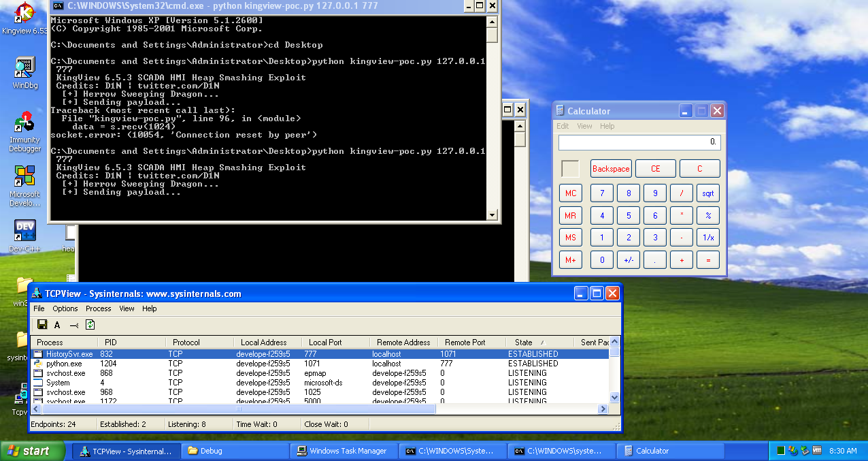Sort TCPView list by Process column
Screen dimensions: 868x461
click(63, 343)
